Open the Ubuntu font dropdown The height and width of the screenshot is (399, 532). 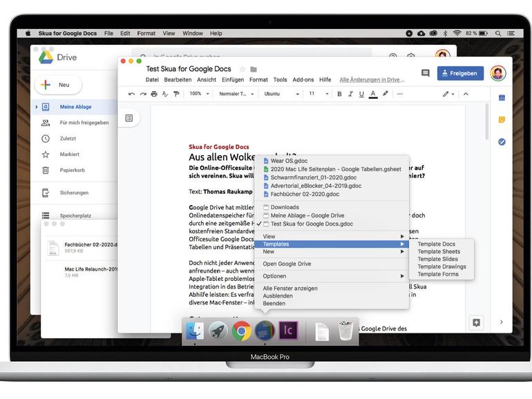pyautogui.click(x=281, y=94)
